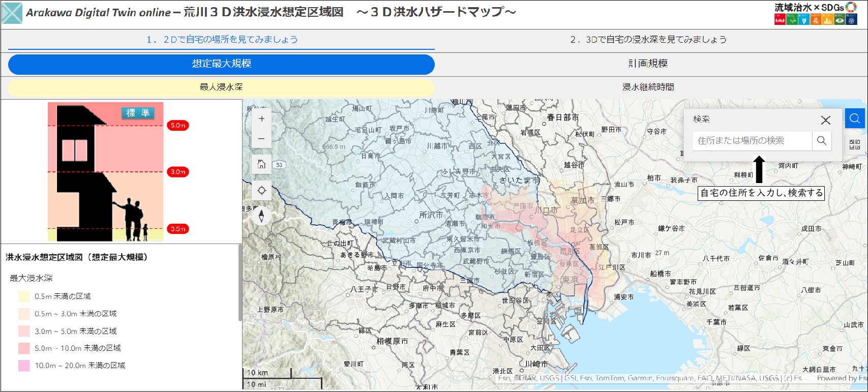Click 春日部市 label on the map

click(x=562, y=117)
